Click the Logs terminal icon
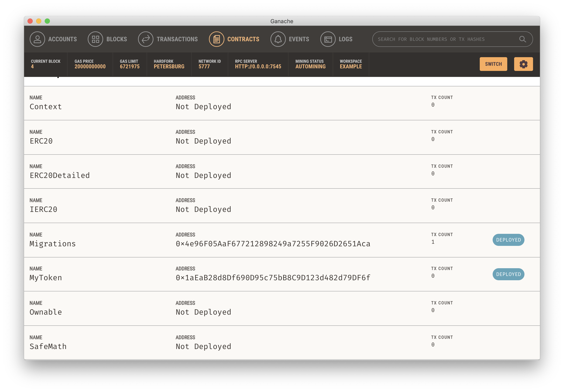This screenshot has height=392, width=564. (328, 39)
